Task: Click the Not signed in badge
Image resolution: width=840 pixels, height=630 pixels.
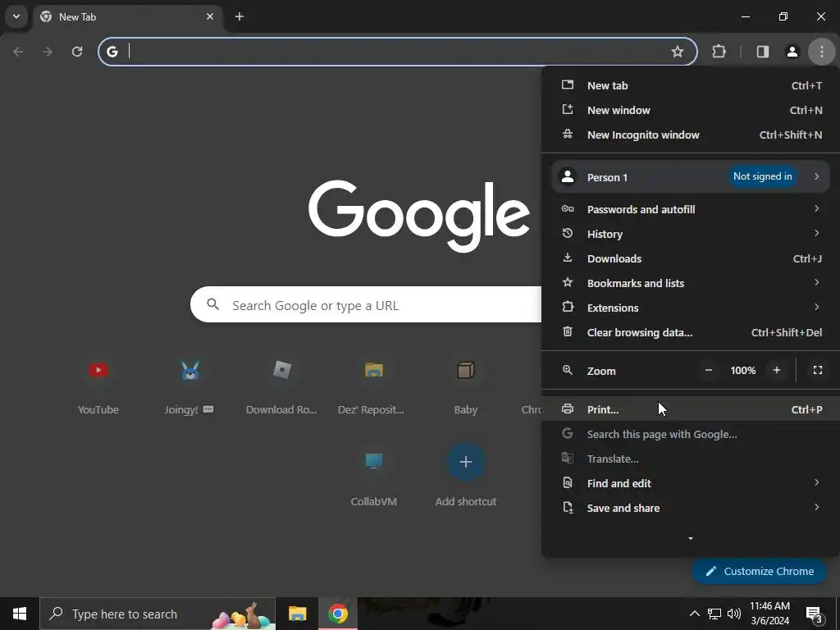Action: pyautogui.click(x=762, y=176)
